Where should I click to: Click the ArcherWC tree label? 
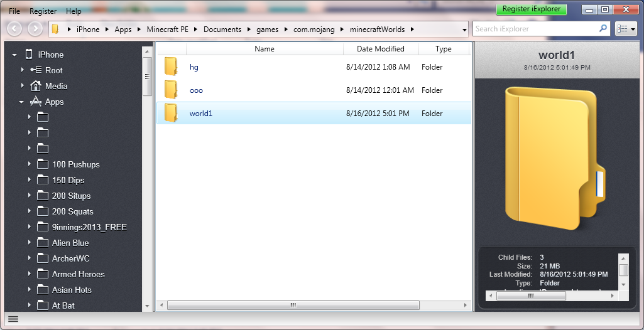coord(70,258)
